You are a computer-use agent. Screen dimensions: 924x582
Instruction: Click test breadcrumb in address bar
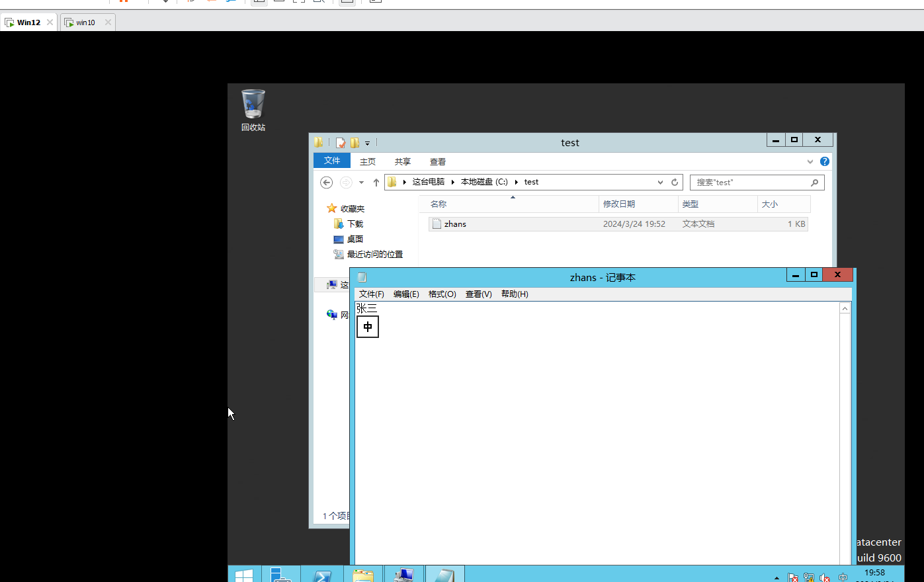coord(532,182)
